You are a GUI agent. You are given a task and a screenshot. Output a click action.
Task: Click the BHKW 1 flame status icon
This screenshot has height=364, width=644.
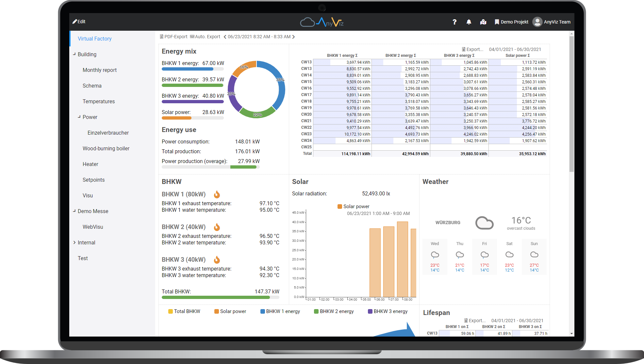(217, 194)
